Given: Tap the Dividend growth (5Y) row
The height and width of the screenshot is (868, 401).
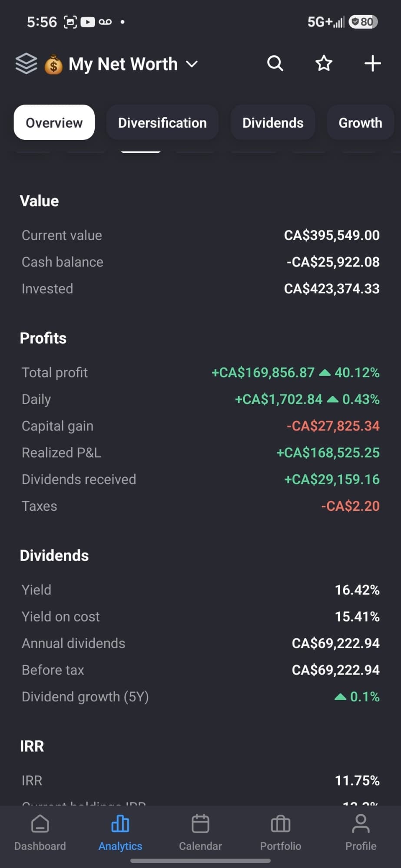Looking at the screenshot, I should coord(200,697).
